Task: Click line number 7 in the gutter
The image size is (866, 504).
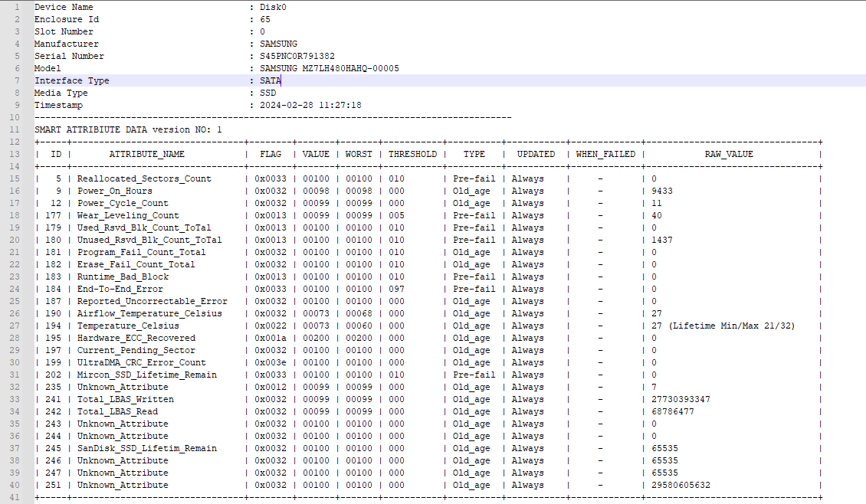Action: [16, 80]
